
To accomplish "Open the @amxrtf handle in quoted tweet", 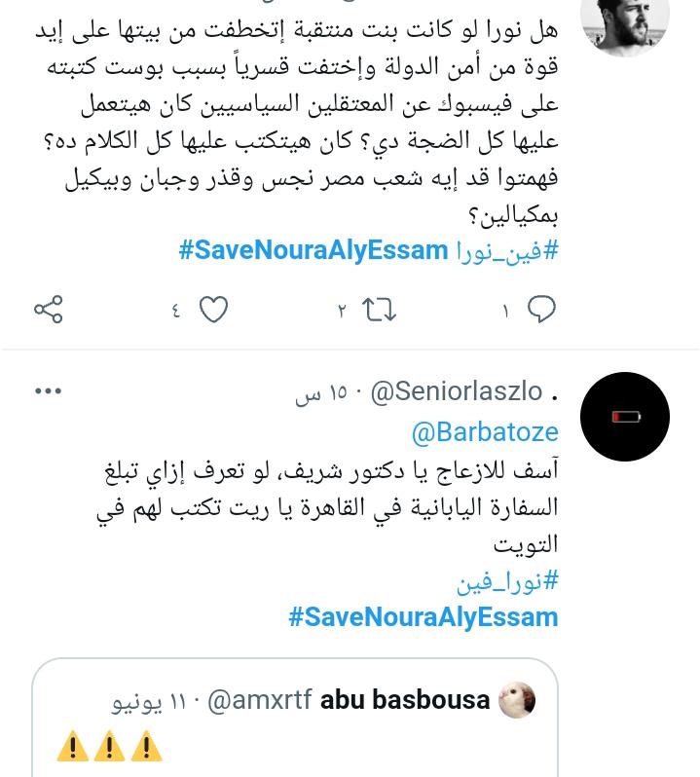I will (260, 701).
